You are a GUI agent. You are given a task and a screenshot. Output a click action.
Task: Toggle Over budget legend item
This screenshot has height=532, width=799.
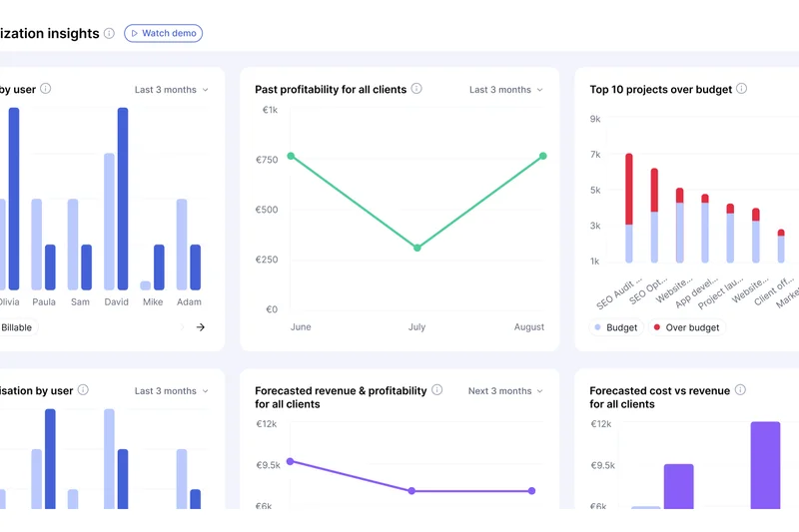pyautogui.click(x=685, y=327)
